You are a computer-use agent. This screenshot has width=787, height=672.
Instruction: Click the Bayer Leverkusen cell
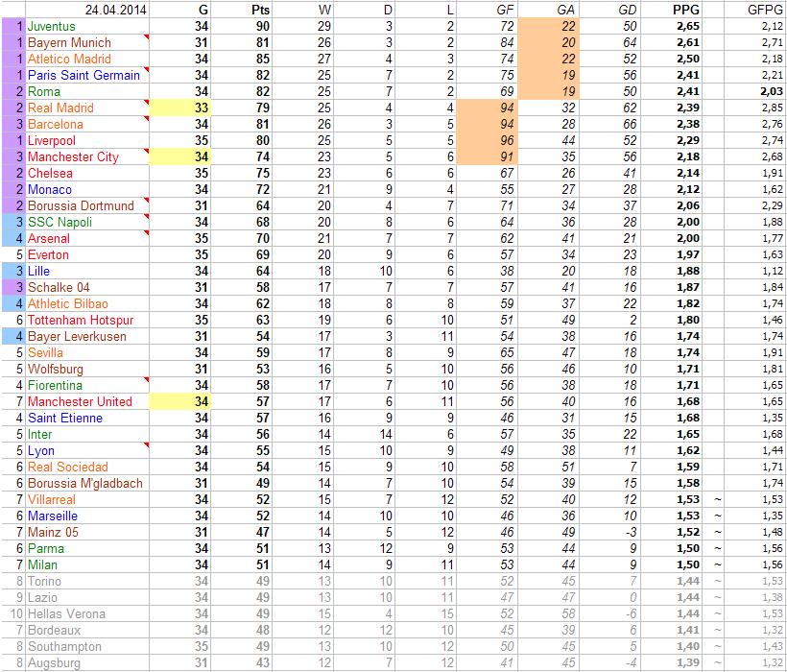(x=87, y=336)
